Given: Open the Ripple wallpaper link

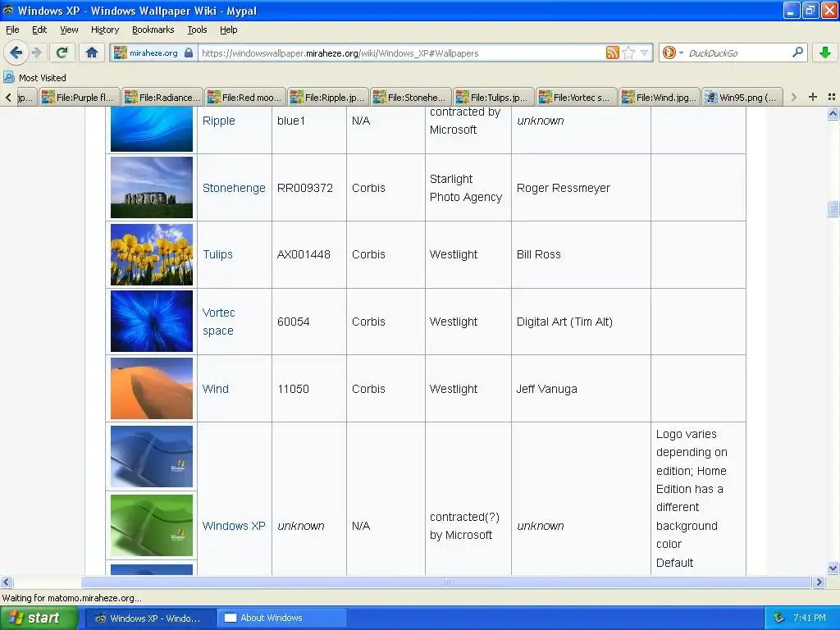Looking at the screenshot, I should pos(218,121).
